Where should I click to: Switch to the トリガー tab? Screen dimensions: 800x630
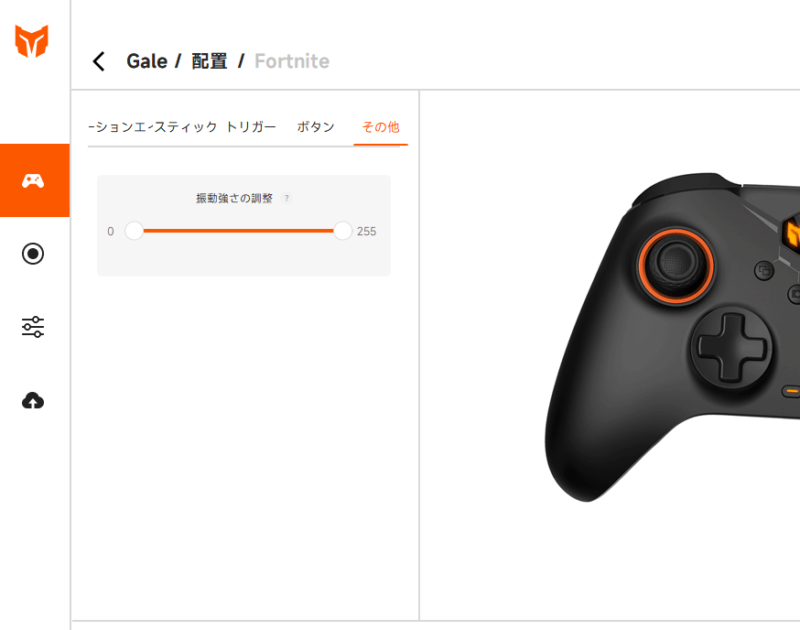pos(251,127)
